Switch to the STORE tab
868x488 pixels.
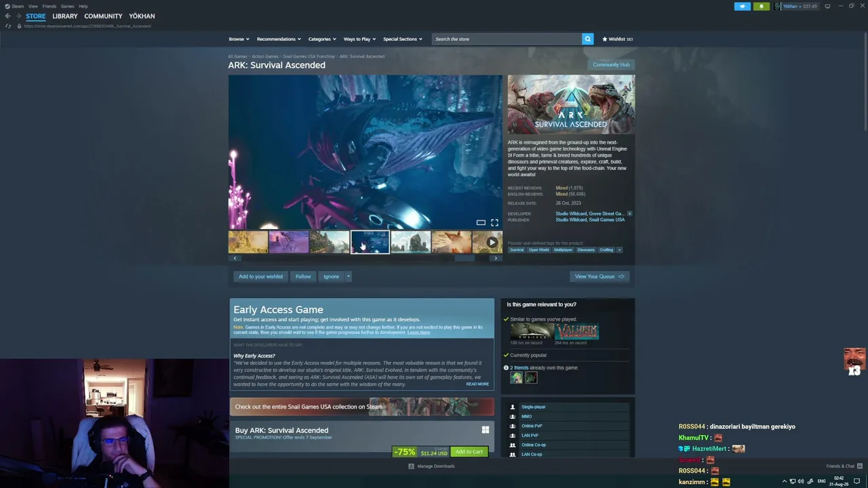pos(36,16)
